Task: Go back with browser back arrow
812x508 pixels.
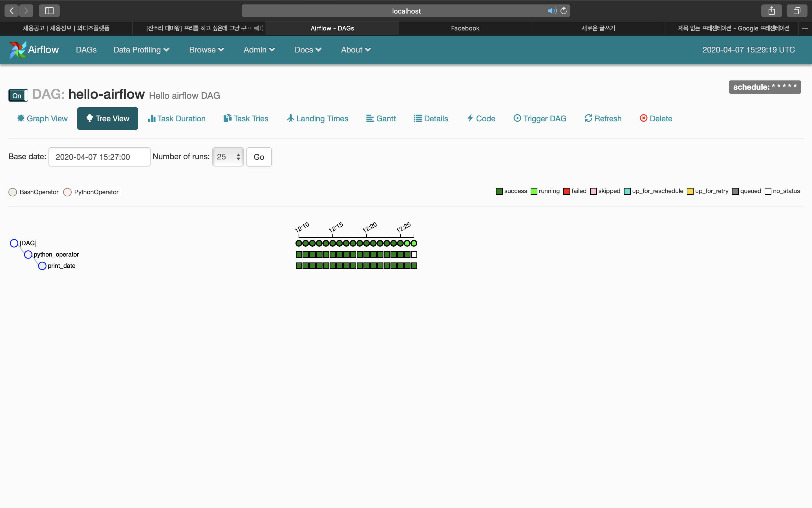Action: pyautogui.click(x=11, y=11)
